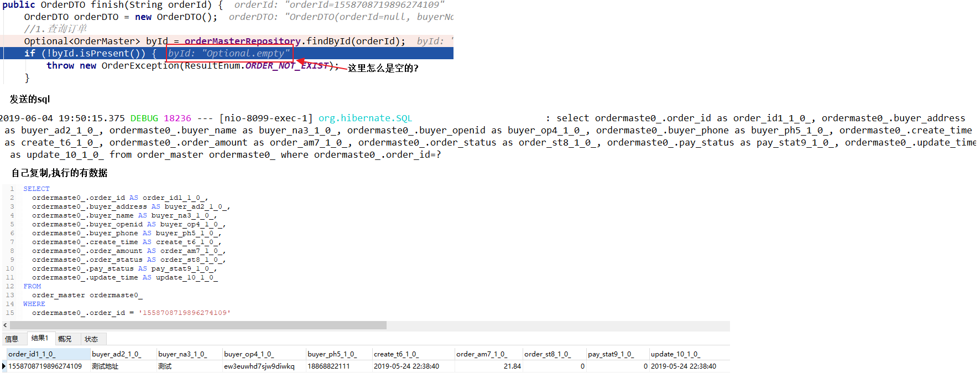
Task: Click the 18868822111 phone cell
Action: [339, 366]
